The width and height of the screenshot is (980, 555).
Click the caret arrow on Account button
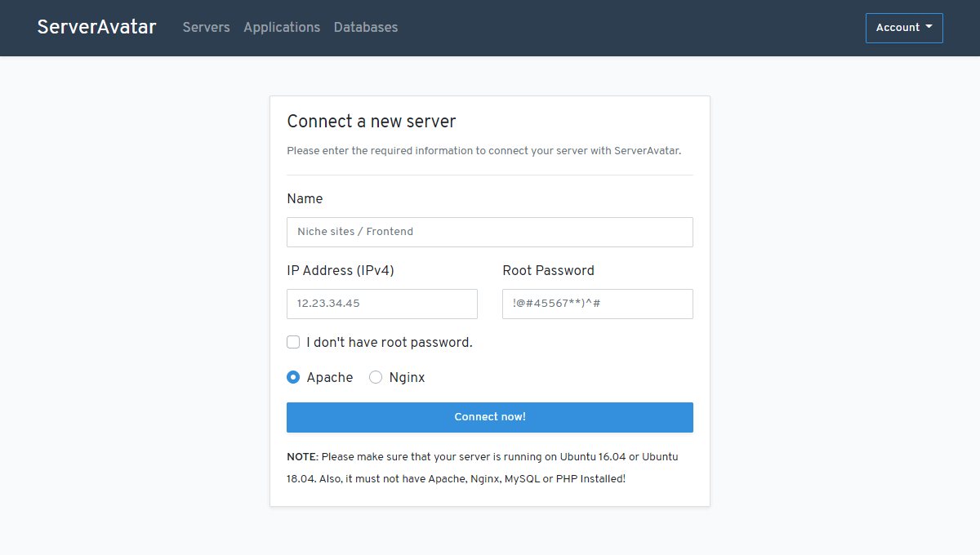pos(929,27)
